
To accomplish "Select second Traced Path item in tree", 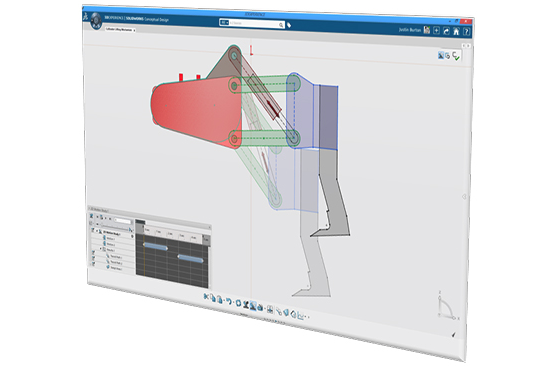I will coord(116,263).
